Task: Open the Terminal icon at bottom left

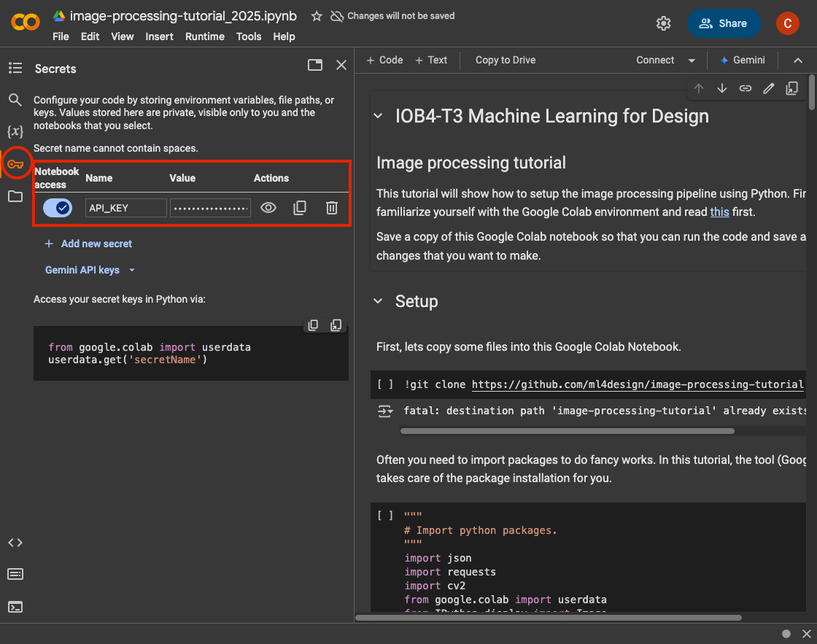Action: pos(15,606)
